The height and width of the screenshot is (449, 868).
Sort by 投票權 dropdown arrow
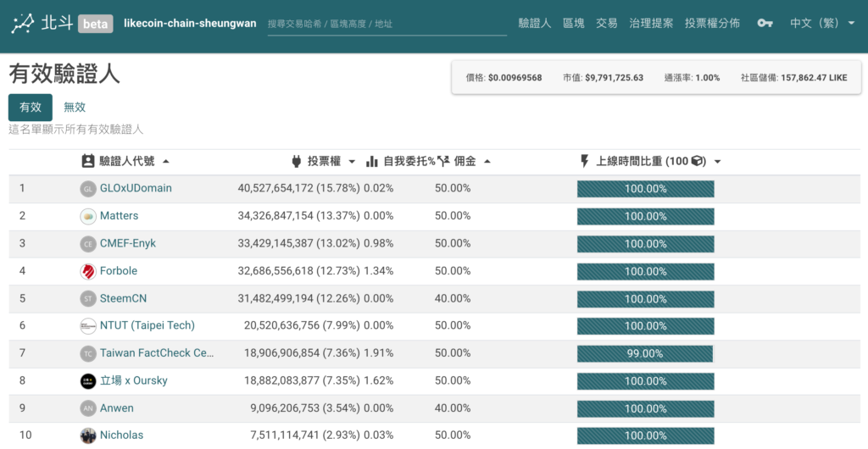click(352, 162)
